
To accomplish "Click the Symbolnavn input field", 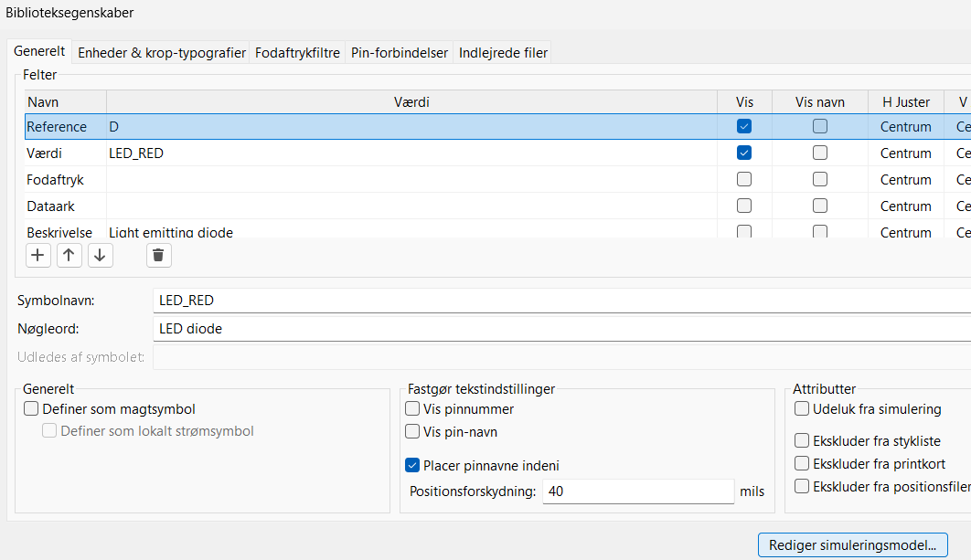I will (561, 301).
